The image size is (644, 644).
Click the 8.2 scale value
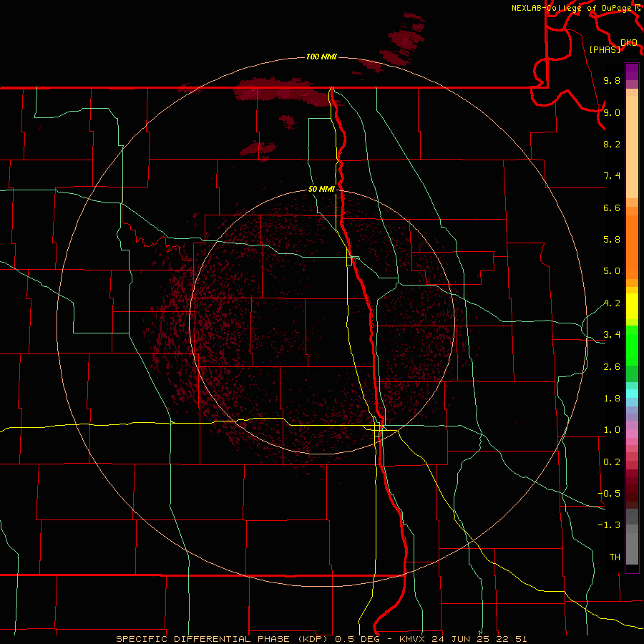pos(612,144)
